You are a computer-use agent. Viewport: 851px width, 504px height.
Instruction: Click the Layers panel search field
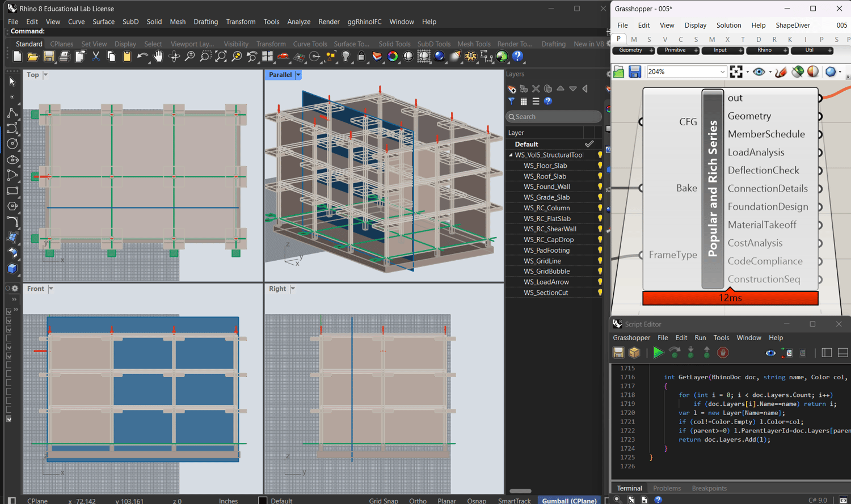[554, 117]
